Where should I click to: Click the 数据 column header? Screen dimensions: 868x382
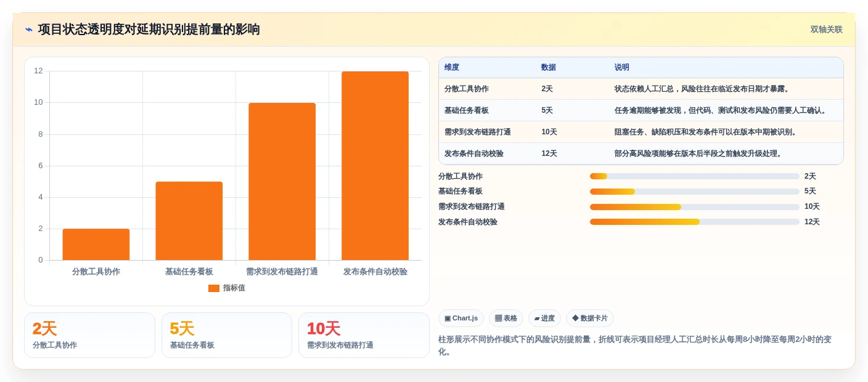pyautogui.click(x=549, y=68)
